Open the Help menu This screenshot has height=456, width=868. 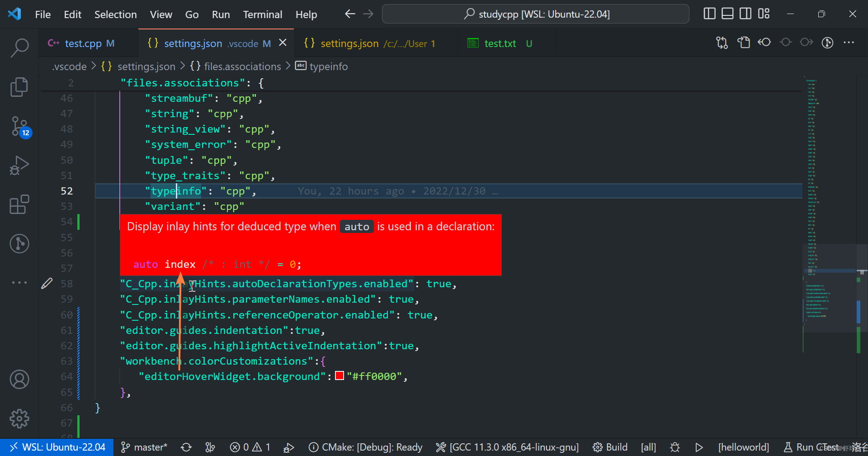coord(306,14)
